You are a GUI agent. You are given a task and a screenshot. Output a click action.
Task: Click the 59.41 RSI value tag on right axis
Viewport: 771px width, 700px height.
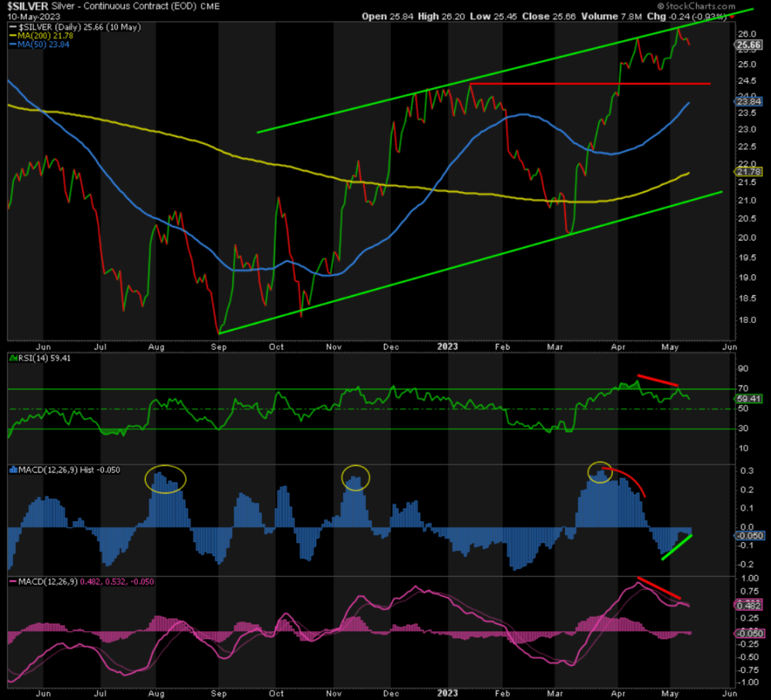coord(750,399)
